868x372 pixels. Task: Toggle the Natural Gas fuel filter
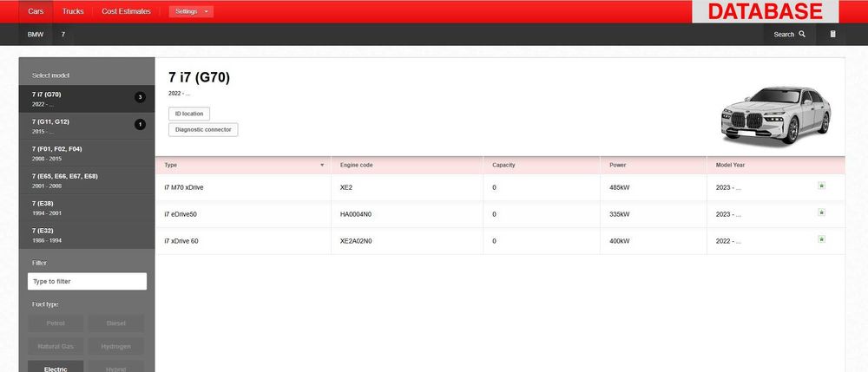tap(56, 347)
